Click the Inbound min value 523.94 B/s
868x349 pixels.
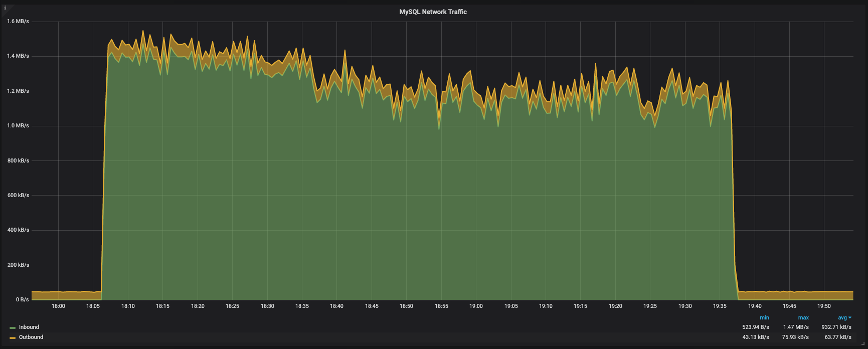point(756,327)
